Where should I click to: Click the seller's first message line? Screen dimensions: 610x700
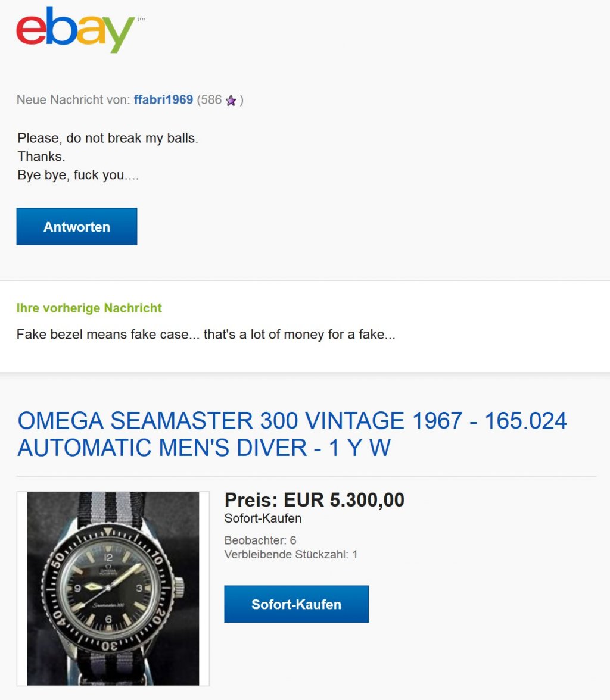pyautogui.click(x=108, y=138)
